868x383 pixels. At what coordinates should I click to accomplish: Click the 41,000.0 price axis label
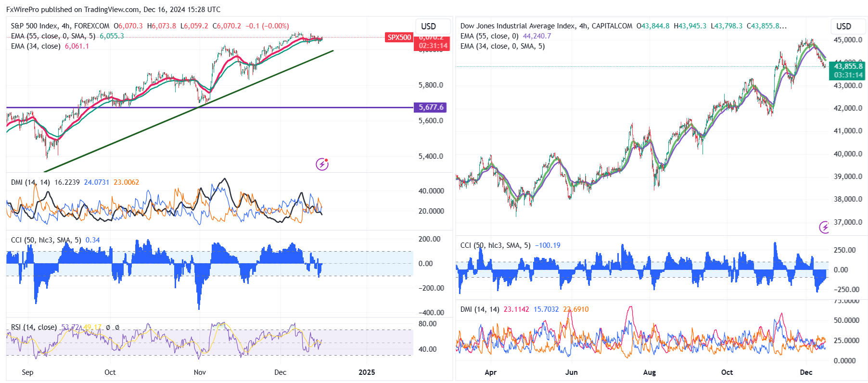[848, 131]
